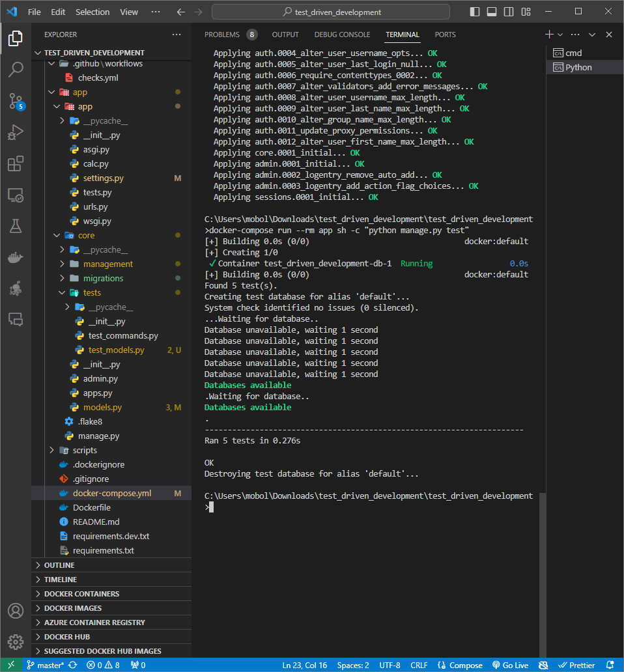Open the Remote Explorer view
Viewport: 624px width, 672px height.
coord(16,195)
